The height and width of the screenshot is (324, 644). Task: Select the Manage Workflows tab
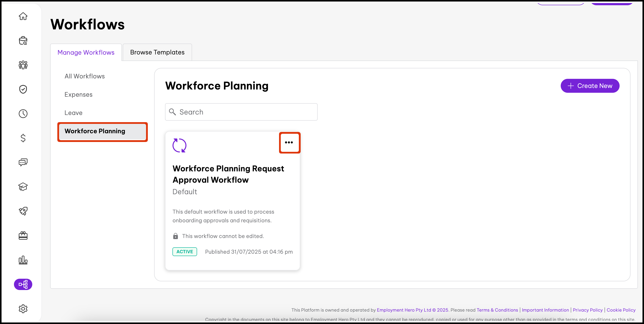[x=86, y=52]
